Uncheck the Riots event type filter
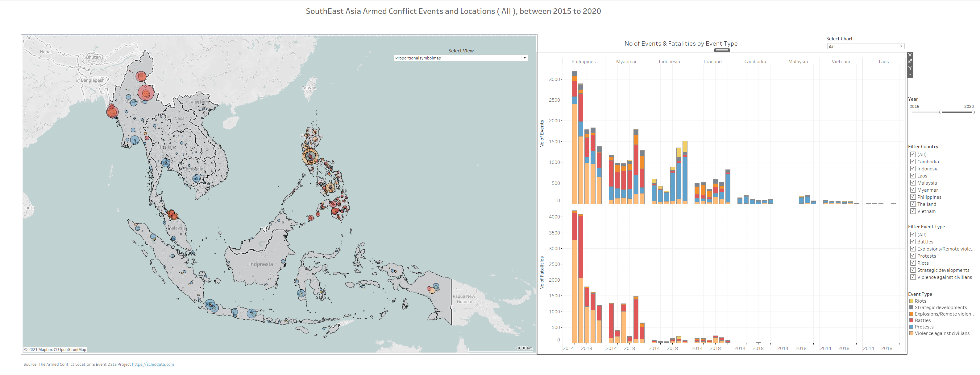 913,263
